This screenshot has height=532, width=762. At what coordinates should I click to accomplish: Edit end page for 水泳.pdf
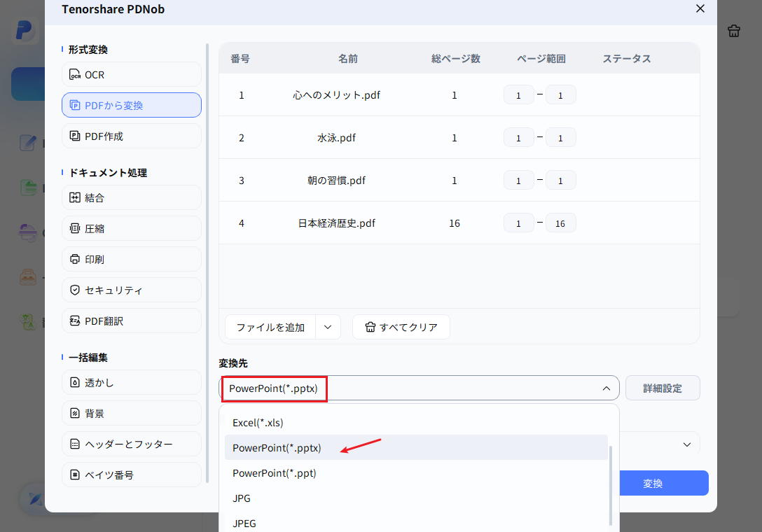click(560, 137)
